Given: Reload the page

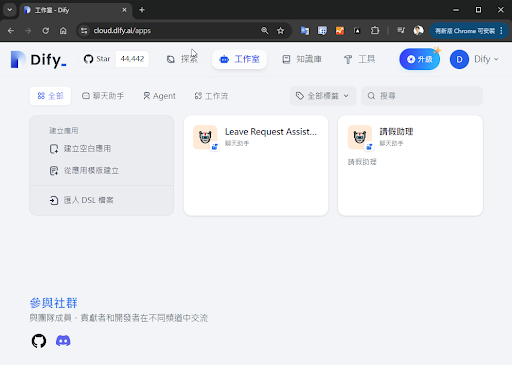Looking at the screenshot, I should (x=46, y=31).
